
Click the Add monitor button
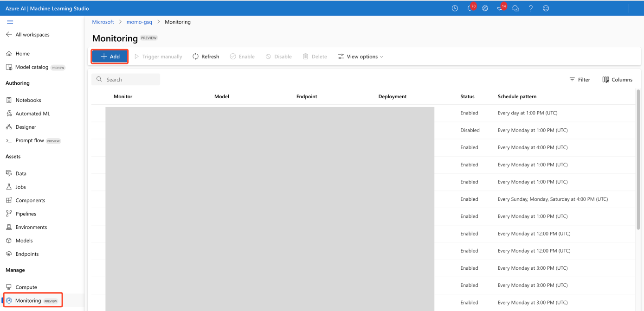110,57
